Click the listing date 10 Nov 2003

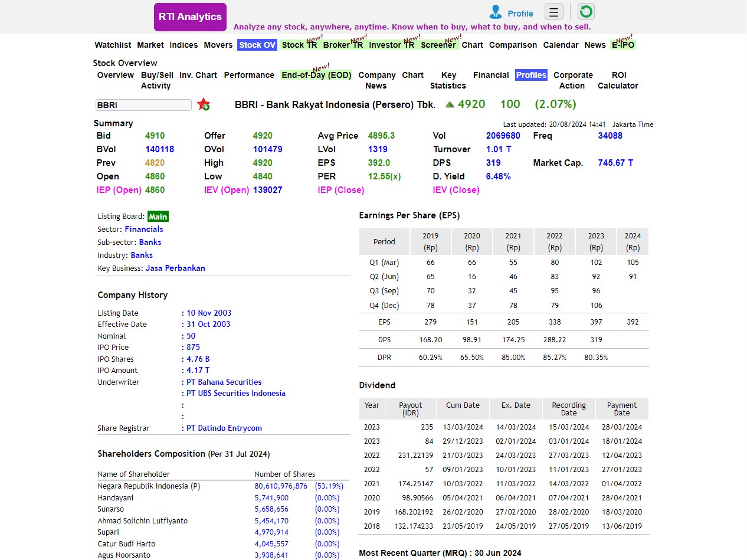tap(209, 313)
